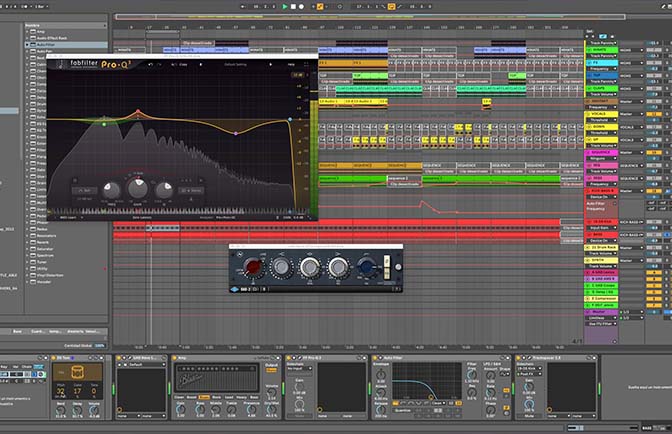Image resolution: width=672 pixels, height=434 pixels.
Task: Go to next preset arrow in Pro-Q 3
Action: point(270,65)
